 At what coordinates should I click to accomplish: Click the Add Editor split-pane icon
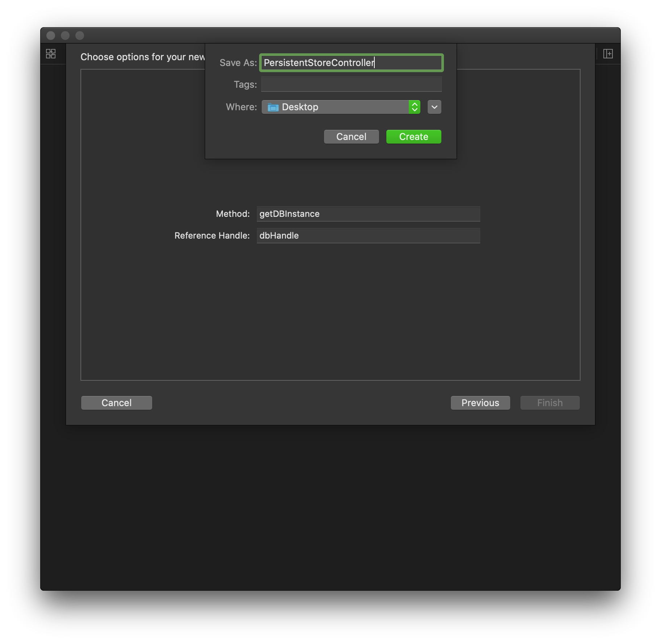(608, 54)
